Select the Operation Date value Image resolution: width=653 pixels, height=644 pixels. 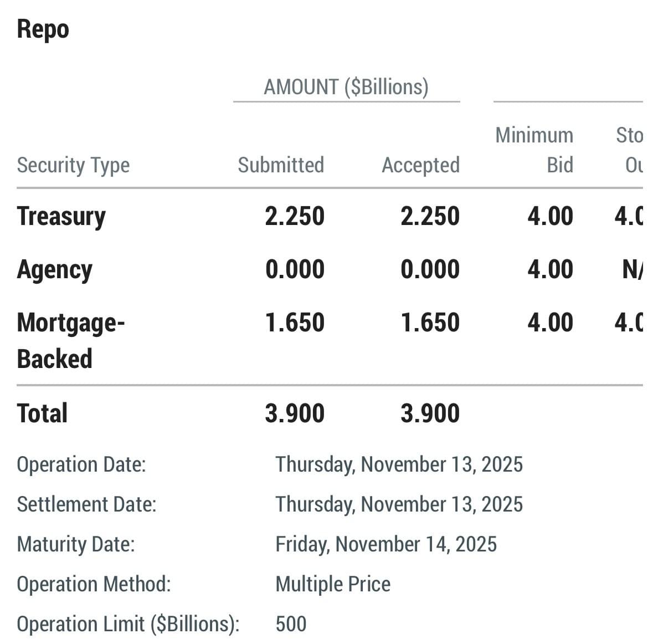(399, 464)
